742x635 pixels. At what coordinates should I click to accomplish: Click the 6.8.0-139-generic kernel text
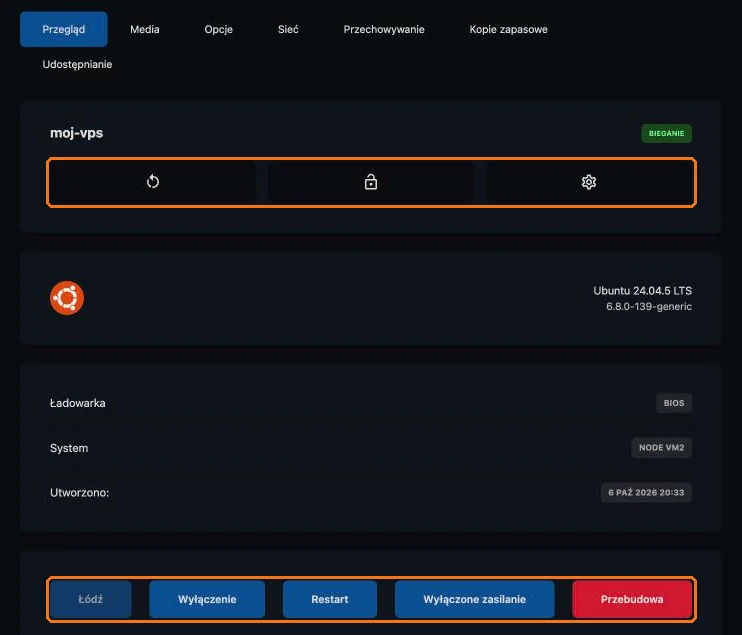[649, 307]
